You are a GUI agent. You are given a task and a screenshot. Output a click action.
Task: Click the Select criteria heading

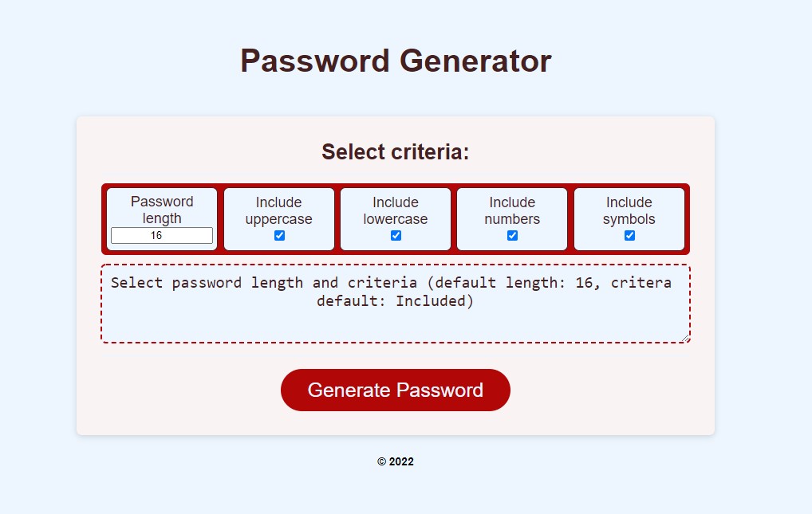click(395, 151)
